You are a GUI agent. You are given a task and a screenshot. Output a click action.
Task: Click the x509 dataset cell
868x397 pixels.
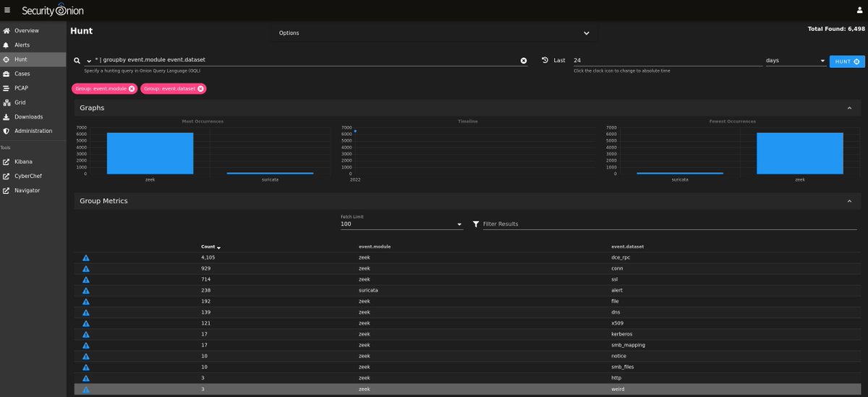(618, 323)
